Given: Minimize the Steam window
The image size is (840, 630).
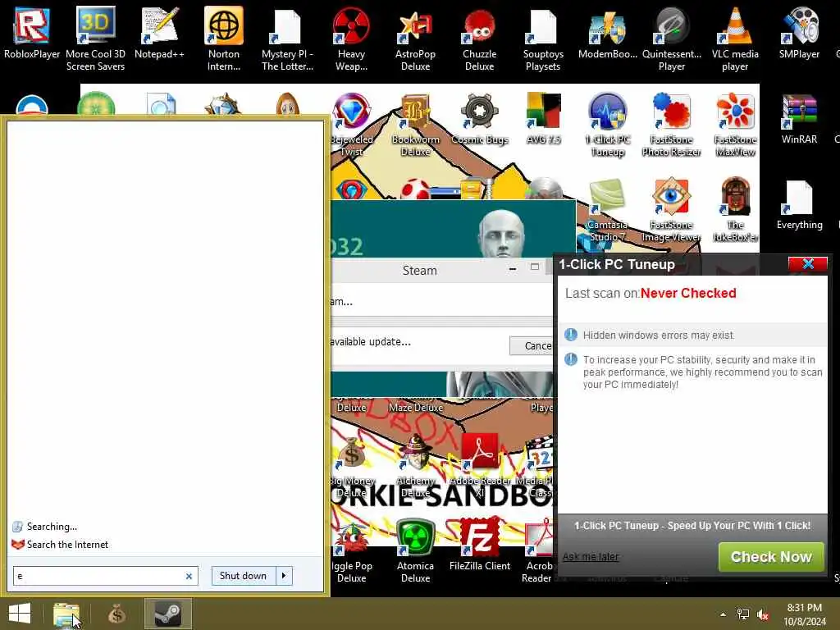Looking at the screenshot, I should point(513,268).
